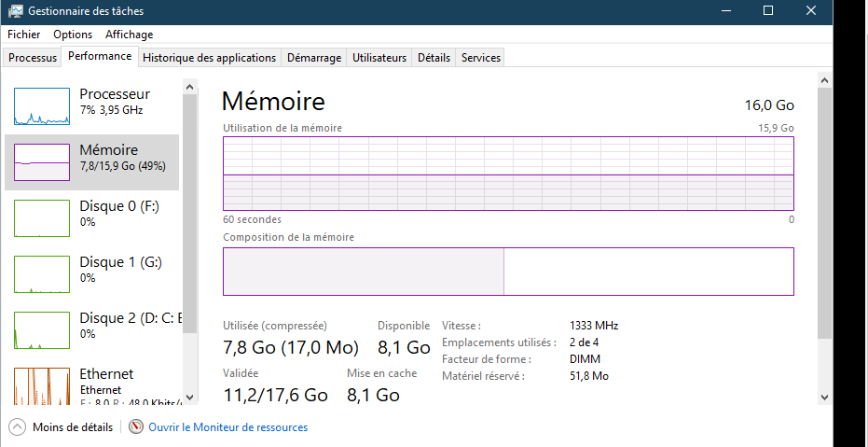Click main panel scroll-down arrow

click(824, 398)
